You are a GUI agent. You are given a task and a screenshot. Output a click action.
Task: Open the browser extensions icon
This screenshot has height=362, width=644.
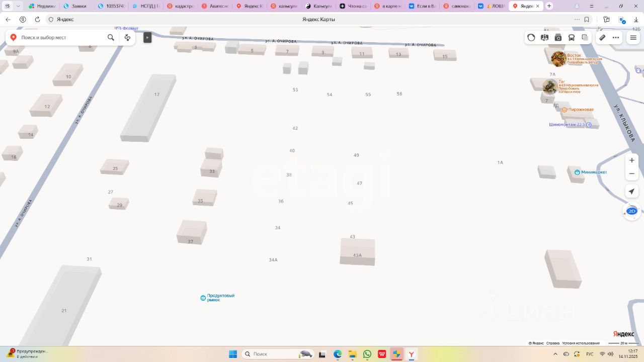[x=606, y=19]
